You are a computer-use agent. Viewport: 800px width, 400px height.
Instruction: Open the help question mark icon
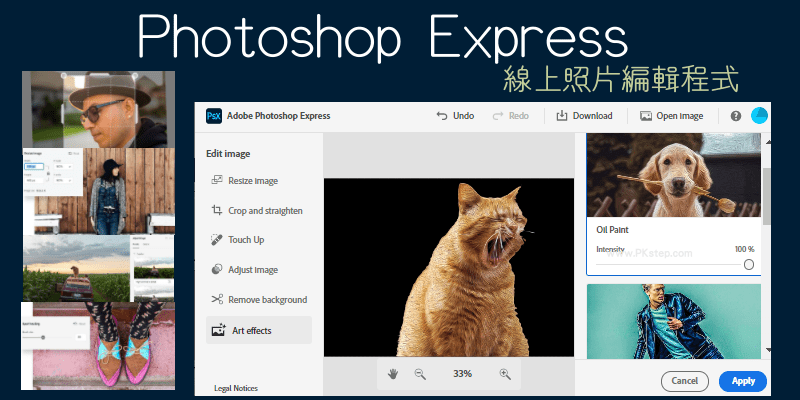coord(736,116)
